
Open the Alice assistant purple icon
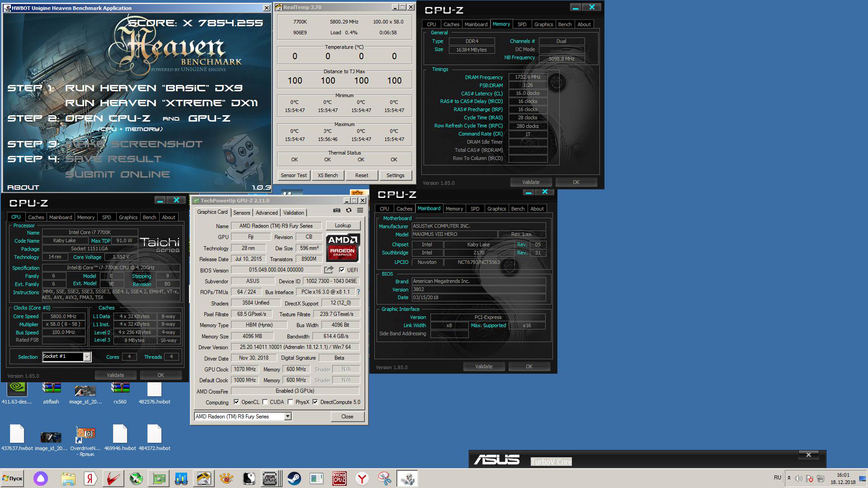(40, 479)
